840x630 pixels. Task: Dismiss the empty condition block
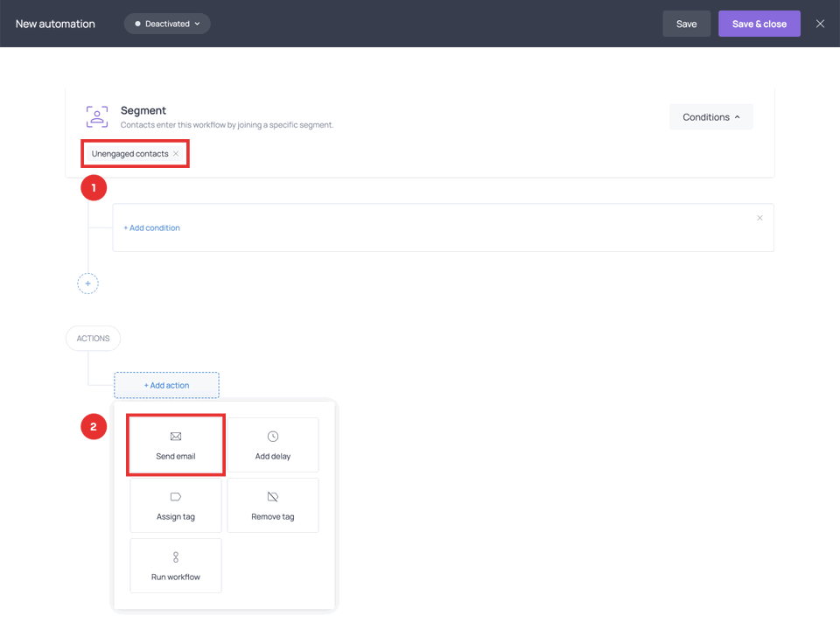pyautogui.click(x=759, y=217)
